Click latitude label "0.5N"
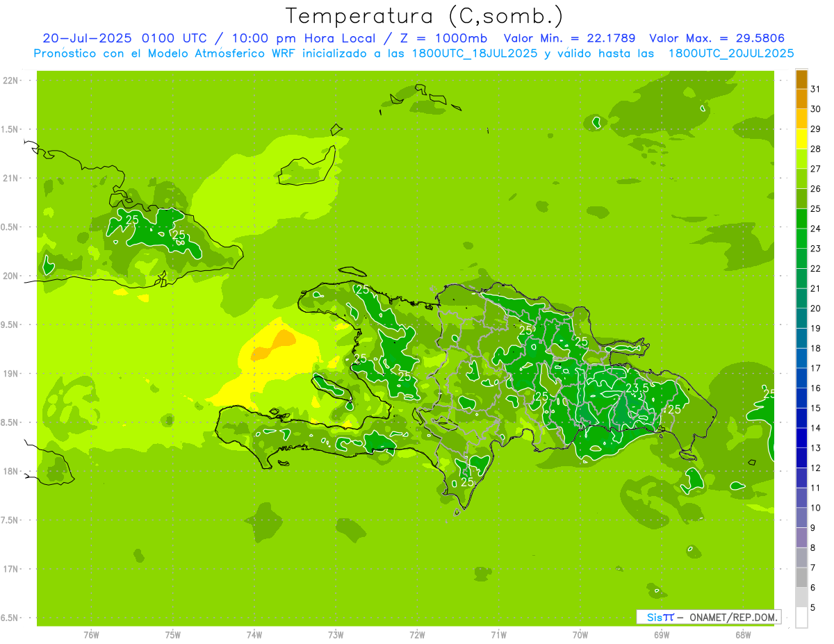 pyautogui.click(x=10, y=227)
